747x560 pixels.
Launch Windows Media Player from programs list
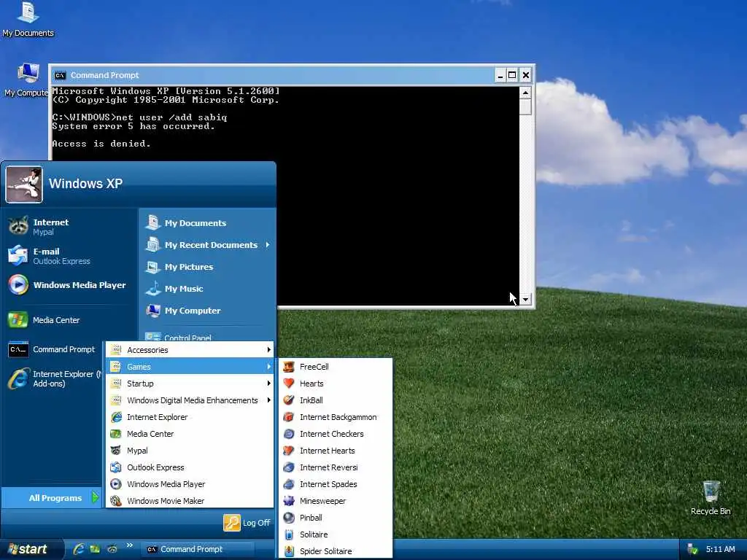click(190, 484)
